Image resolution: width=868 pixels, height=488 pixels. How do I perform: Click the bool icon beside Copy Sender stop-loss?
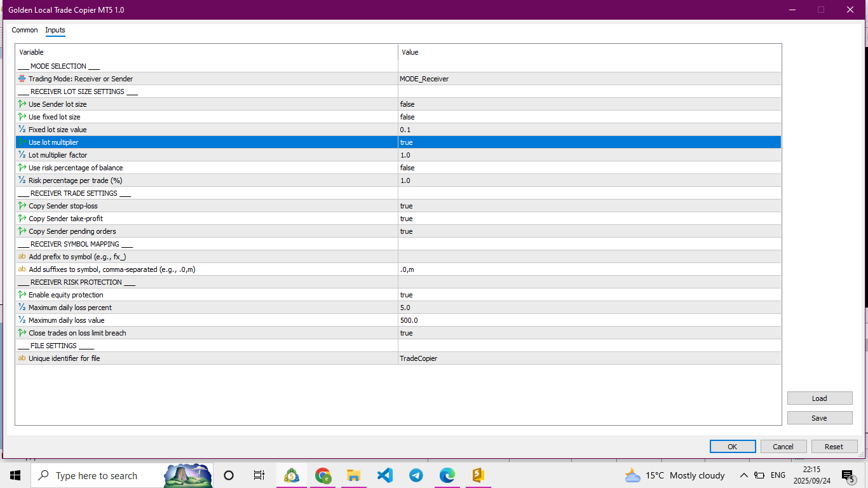pos(22,206)
